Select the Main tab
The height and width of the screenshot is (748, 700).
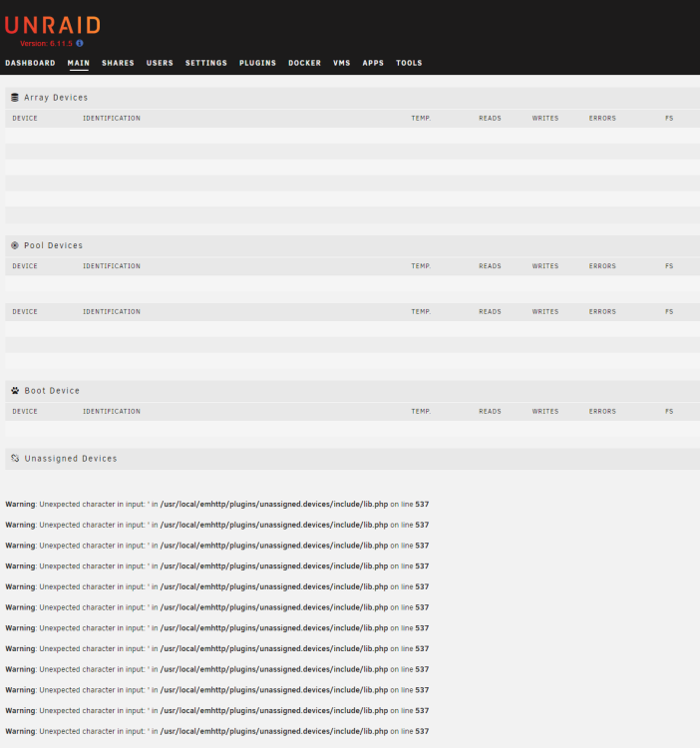[79, 63]
